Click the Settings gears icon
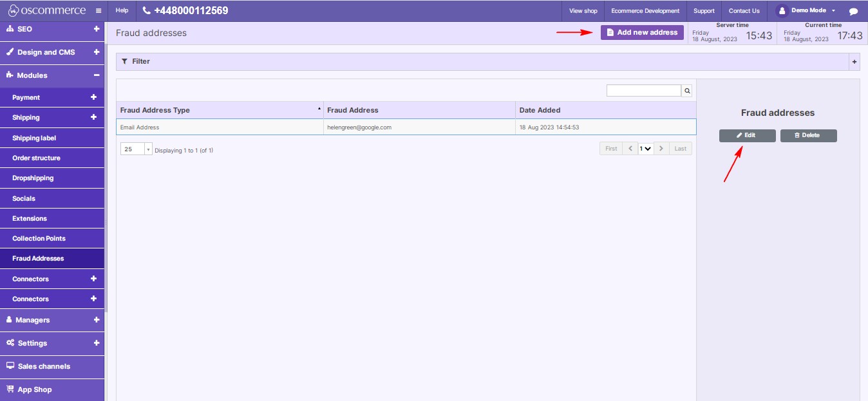The width and height of the screenshot is (868, 401). (10, 343)
